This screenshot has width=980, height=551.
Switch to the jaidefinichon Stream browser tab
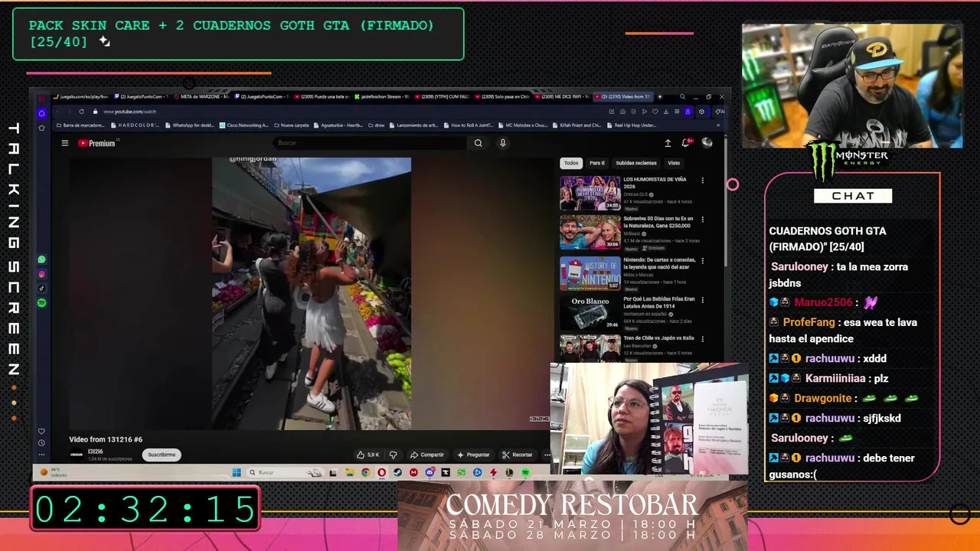click(x=383, y=97)
